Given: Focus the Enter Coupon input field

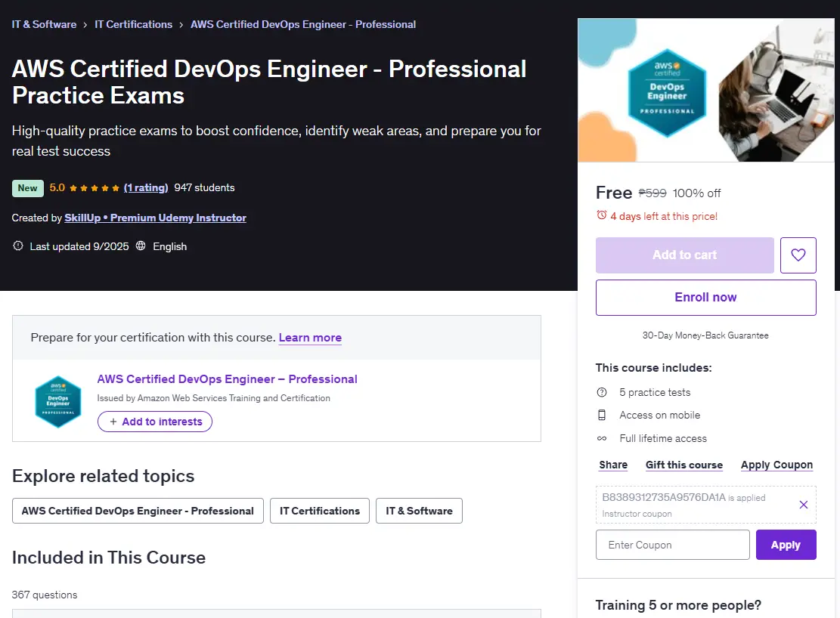Looking at the screenshot, I should [672, 545].
